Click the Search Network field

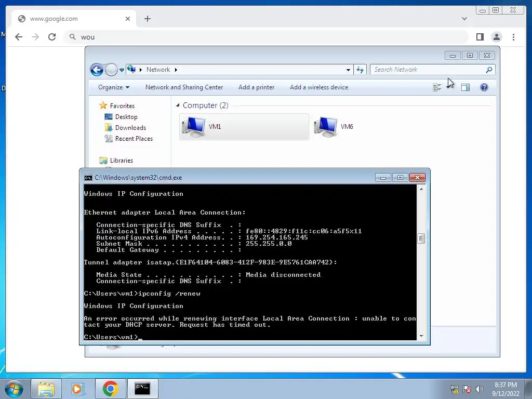[x=433, y=70]
